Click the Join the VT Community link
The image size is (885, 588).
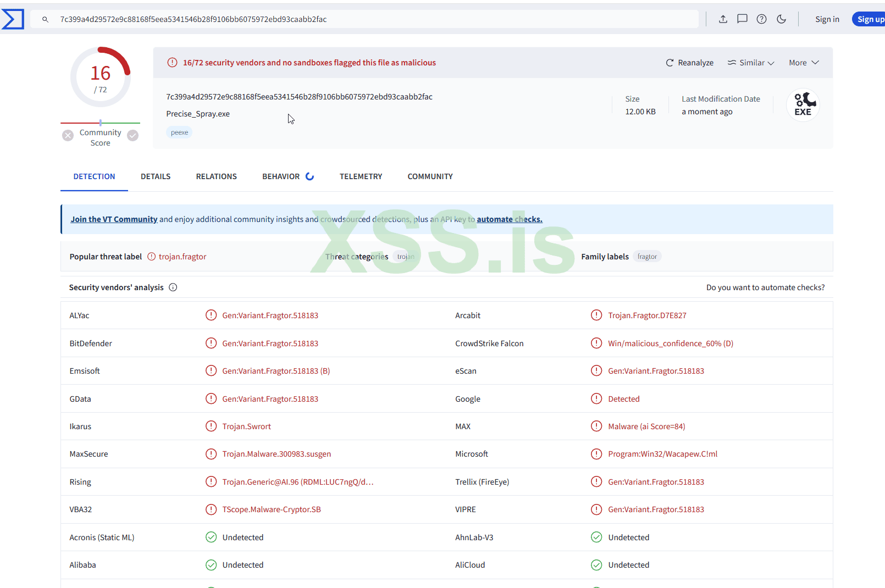click(114, 219)
